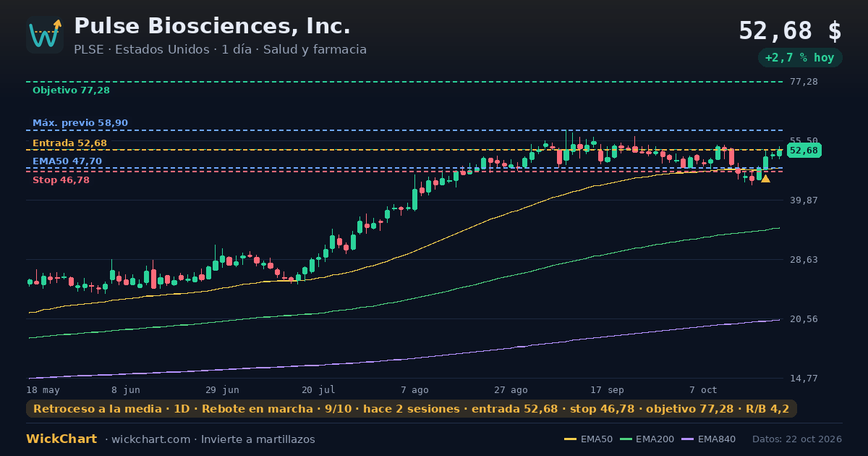Click the Datos: 22 oct 2026 text

(797, 439)
